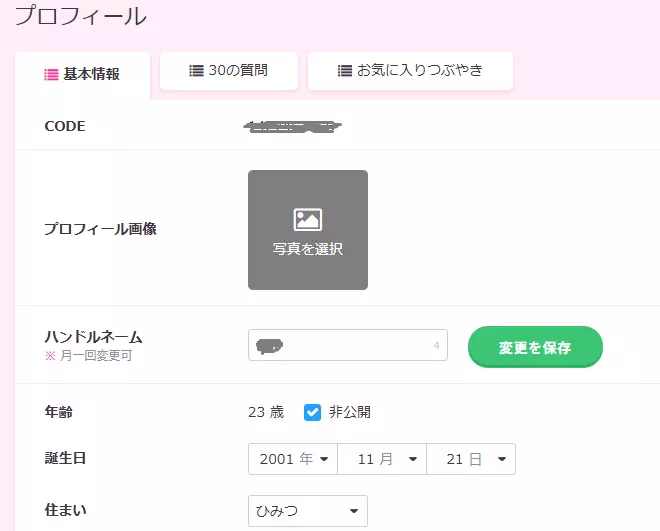Open the 21 日 birth day dropdown
The image size is (660, 531).
tap(470, 460)
